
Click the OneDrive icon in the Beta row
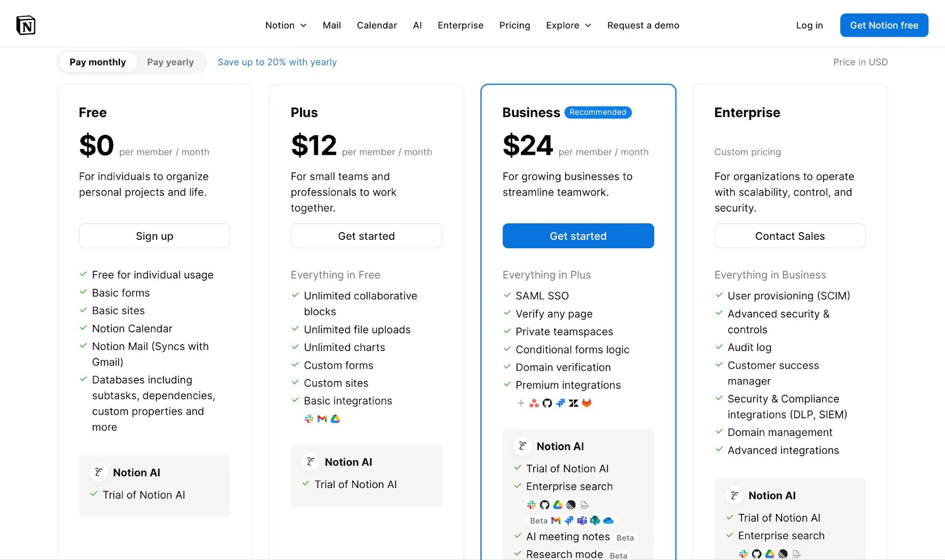(x=608, y=520)
